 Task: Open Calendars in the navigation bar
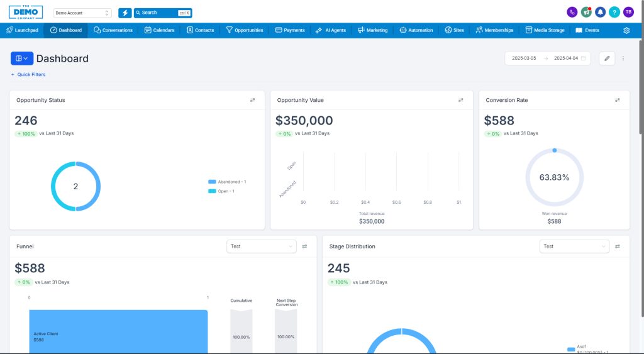click(159, 30)
